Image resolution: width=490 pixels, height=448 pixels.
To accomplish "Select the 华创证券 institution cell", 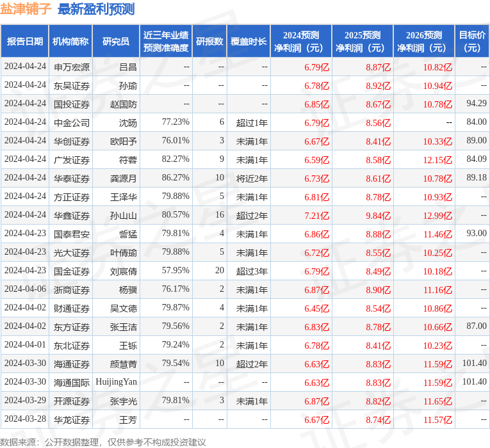I will (72, 141).
